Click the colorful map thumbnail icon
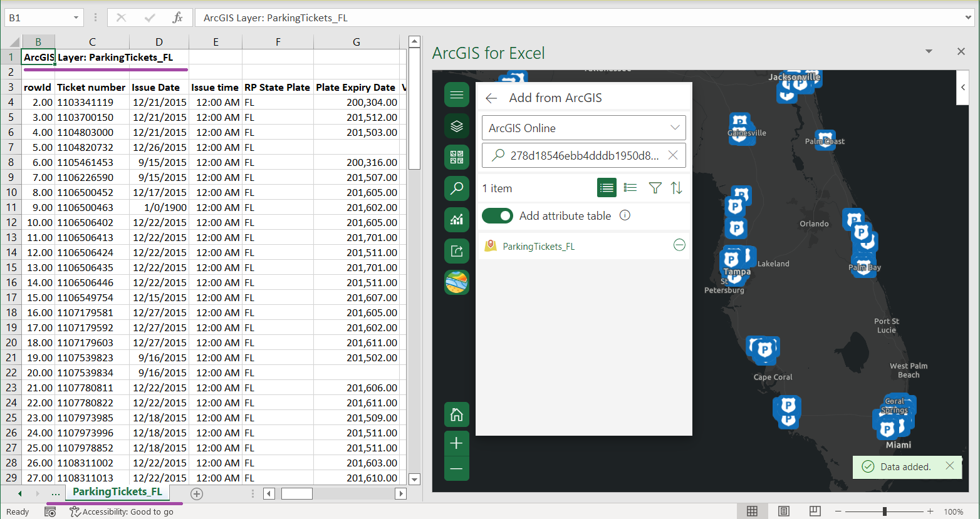Viewport: 980px width, 519px height. [x=457, y=282]
